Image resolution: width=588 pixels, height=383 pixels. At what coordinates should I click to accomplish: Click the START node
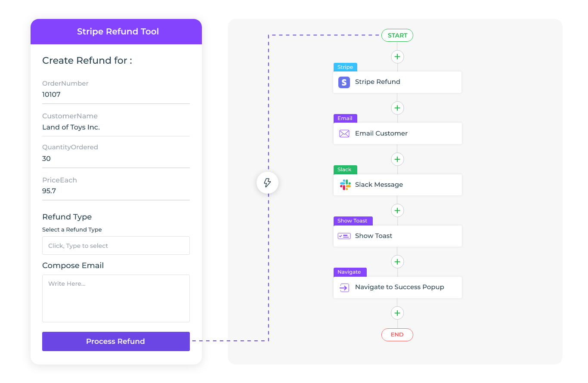(397, 35)
